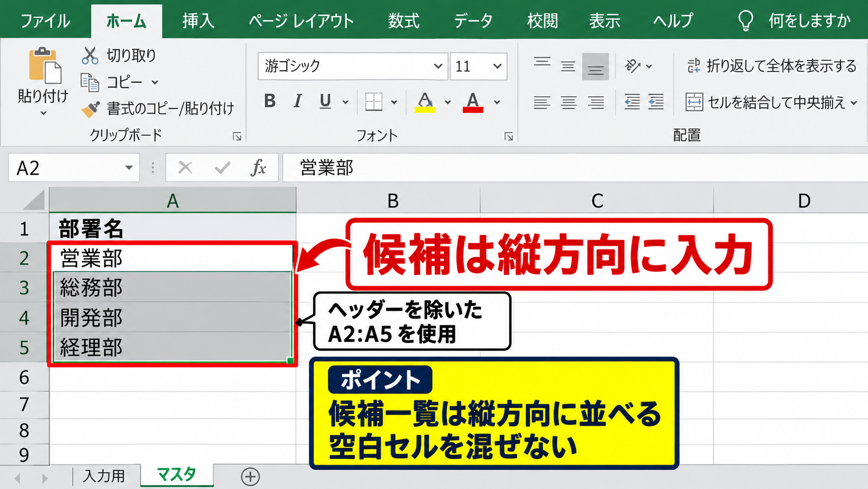
Task: Open the Font dialog launcher
Action: point(509,137)
